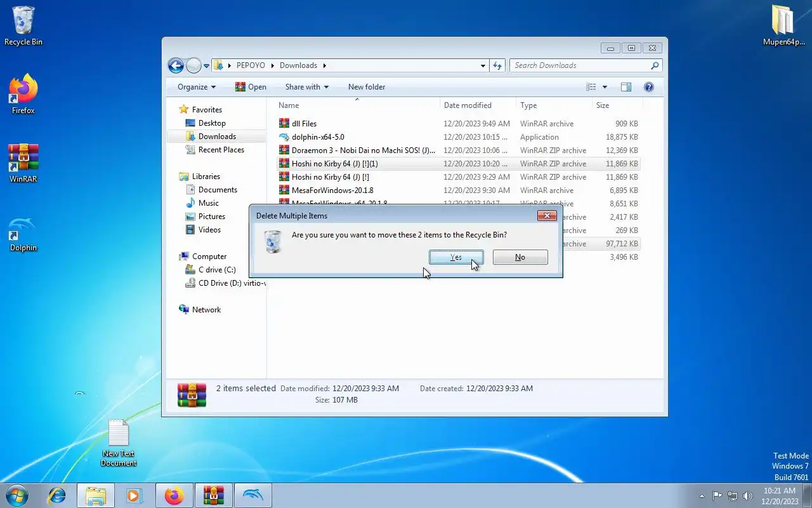Open the address bar history dropdown
This screenshot has width=812, height=508.
point(483,65)
